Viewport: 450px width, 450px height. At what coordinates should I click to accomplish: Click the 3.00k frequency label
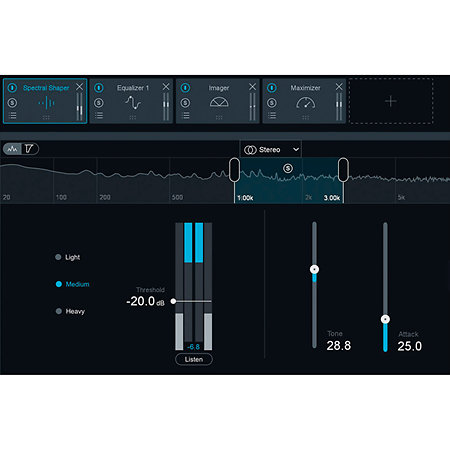(332, 198)
